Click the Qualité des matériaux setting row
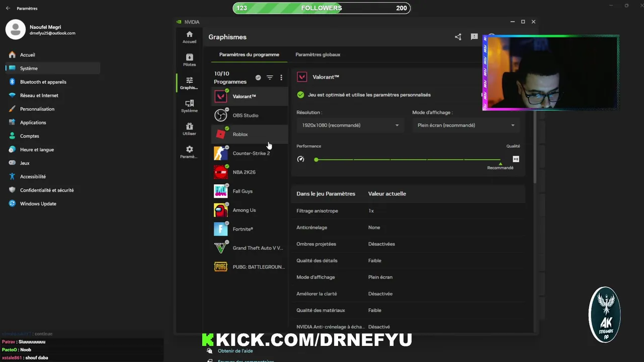The image size is (644, 362). (408, 310)
